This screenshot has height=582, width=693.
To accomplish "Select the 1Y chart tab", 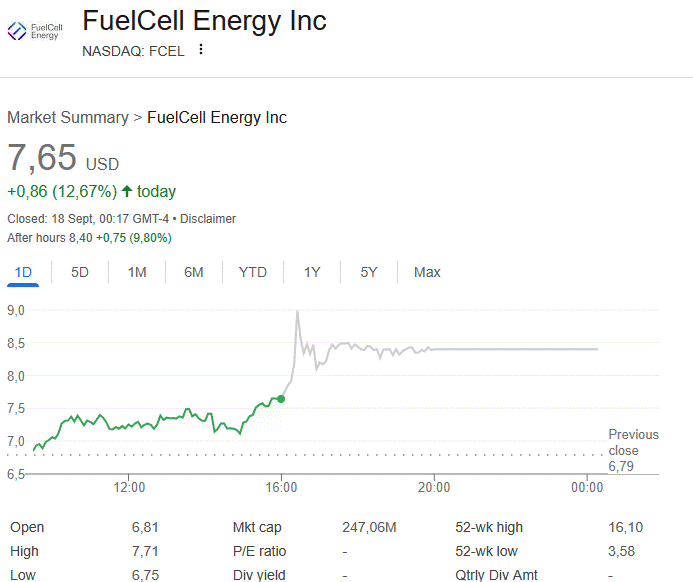I will point(312,272).
